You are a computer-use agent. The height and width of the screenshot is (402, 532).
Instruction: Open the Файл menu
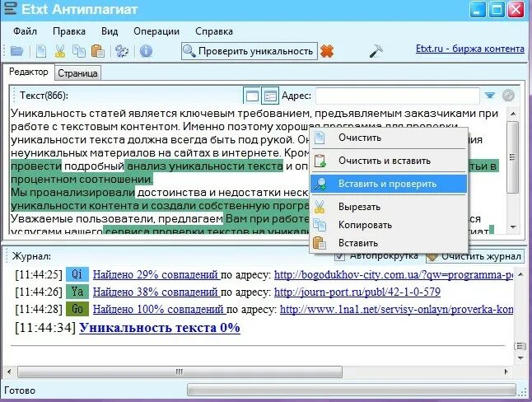(x=25, y=31)
